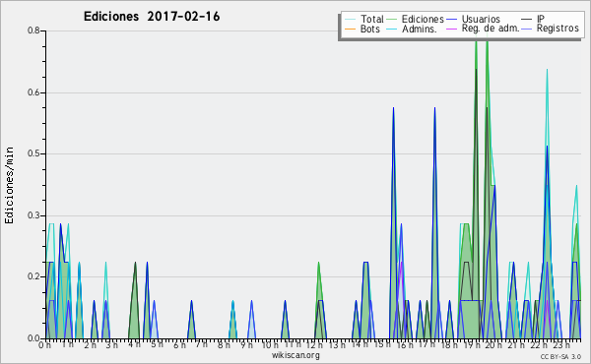Click the Total legend label
This screenshot has width=591, height=364.
[371, 19]
